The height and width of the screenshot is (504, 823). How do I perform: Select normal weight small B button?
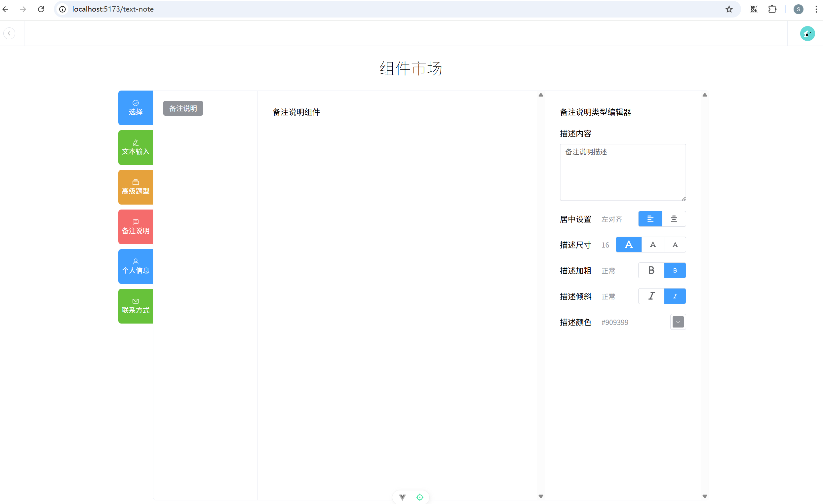(675, 270)
